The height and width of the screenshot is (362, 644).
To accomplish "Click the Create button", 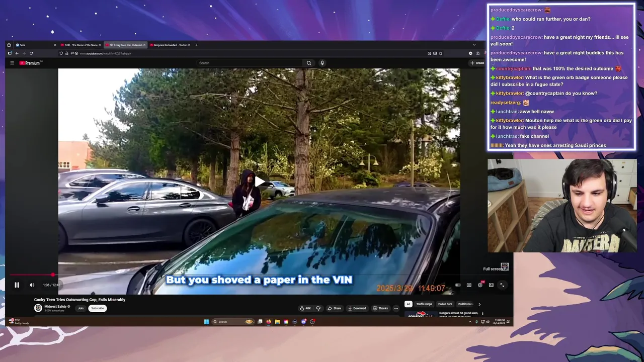I will click(x=477, y=63).
